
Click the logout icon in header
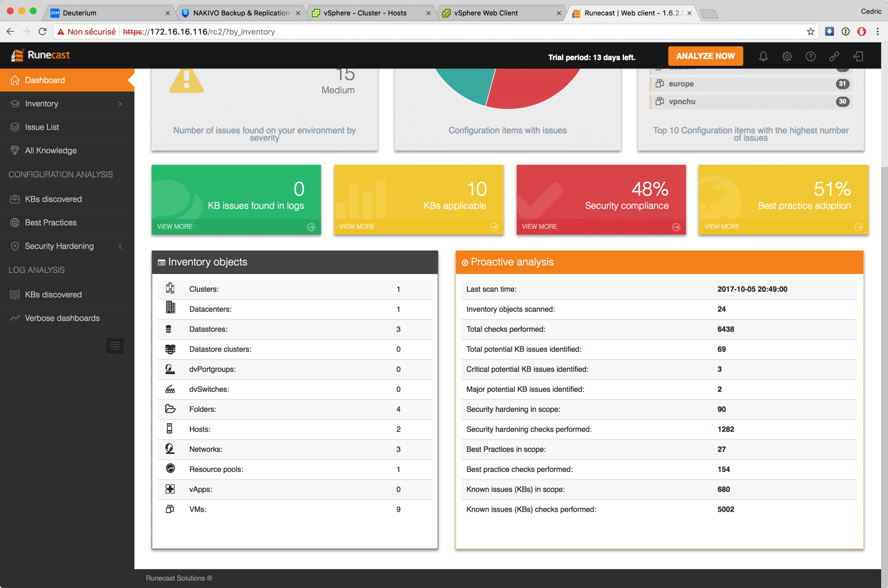[x=858, y=56]
